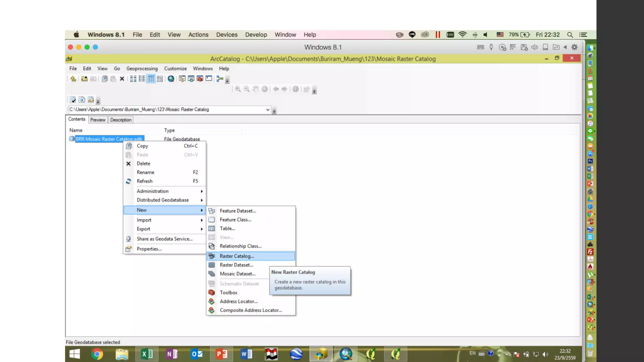Click the Validate Metadata checkmark icon
Screen dimensions: 644x362
coord(73,100)
